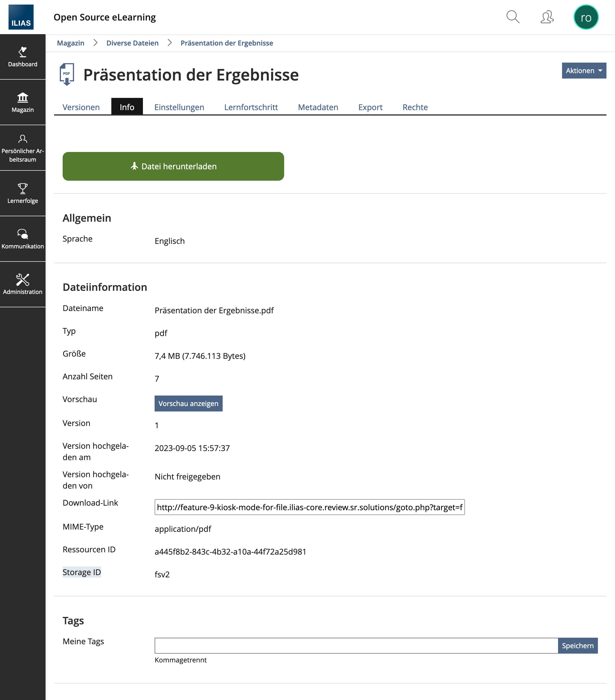
Task: Open the Rechte tab
Action: pyautogui.click(x=415, y=107)
